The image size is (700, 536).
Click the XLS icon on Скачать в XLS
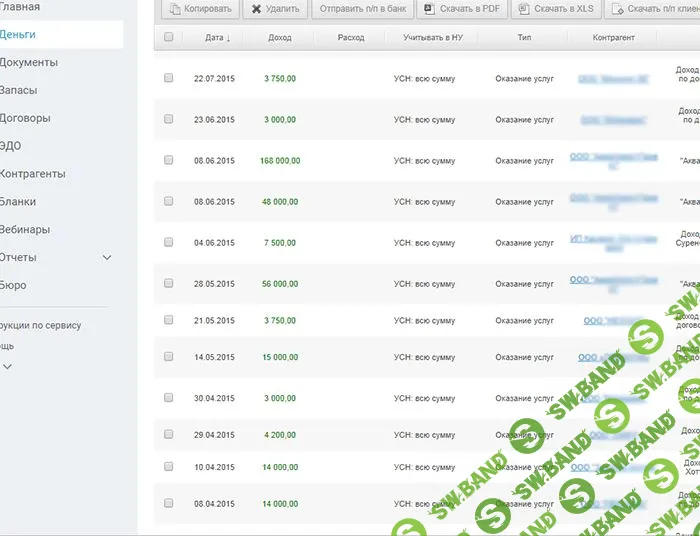tap(523, 9)
